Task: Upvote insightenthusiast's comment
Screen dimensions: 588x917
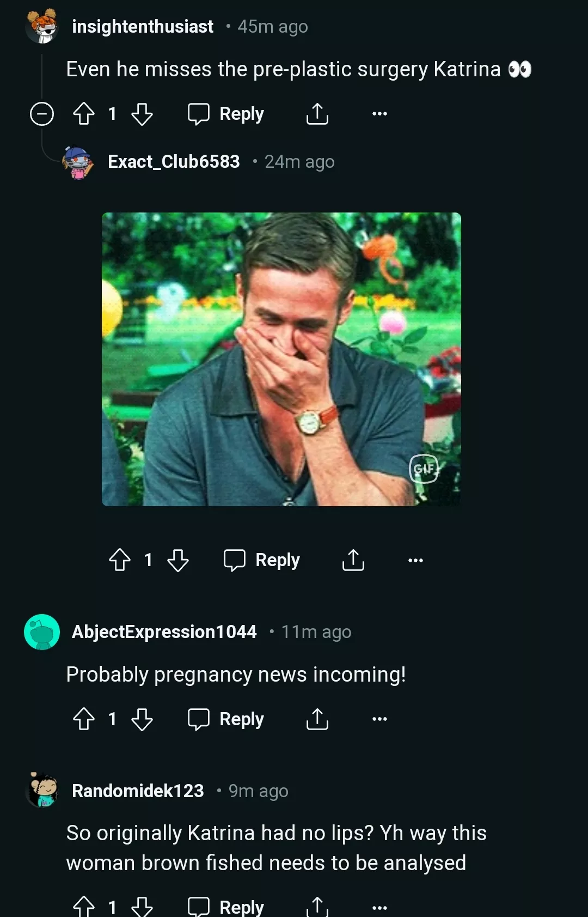Action: click(84, 114)
